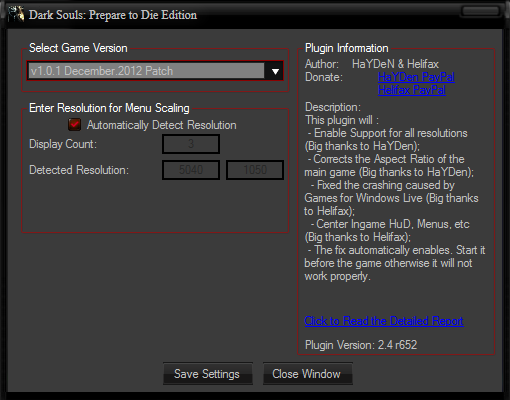Toggle Automatically Detect Resolution checkbox
The height and width of the screenshot is (400, 510).
click(x=74, y=125)
